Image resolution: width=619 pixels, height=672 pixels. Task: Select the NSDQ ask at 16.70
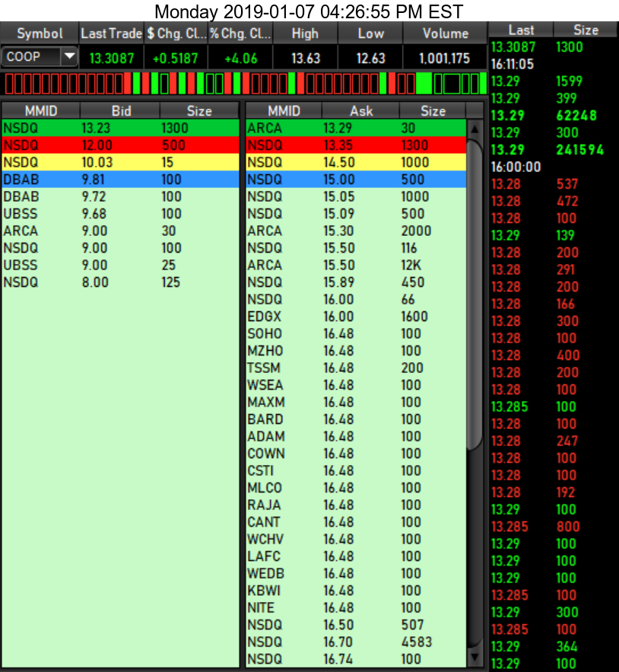click(x=356, y=642)
